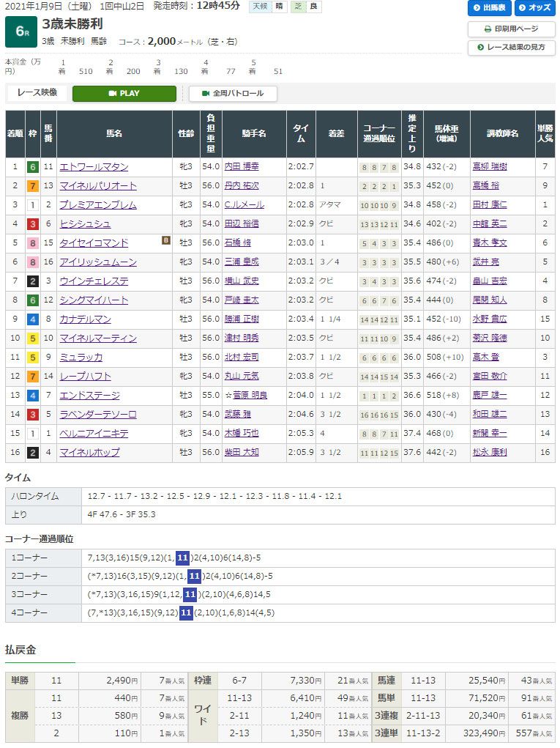Click the B blinker icon beside タイセイコマンド

tap(166, 240)
